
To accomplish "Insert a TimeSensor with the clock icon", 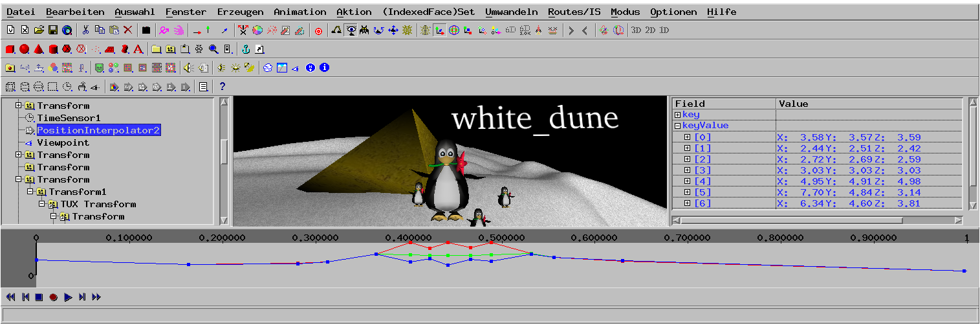I will tap(67, 86).
